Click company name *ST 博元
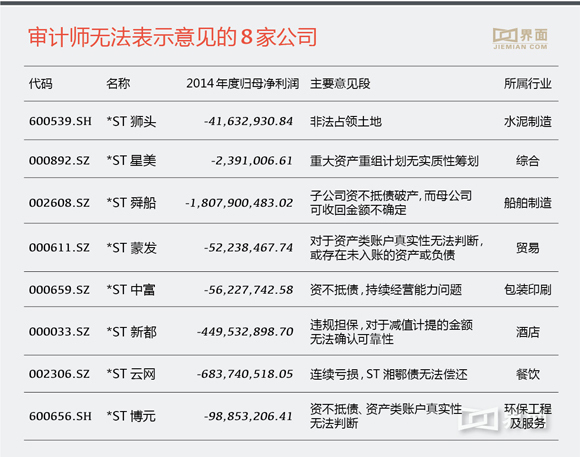Image resolution: width=580 pixels, height=457 pixels. (131, 416)
